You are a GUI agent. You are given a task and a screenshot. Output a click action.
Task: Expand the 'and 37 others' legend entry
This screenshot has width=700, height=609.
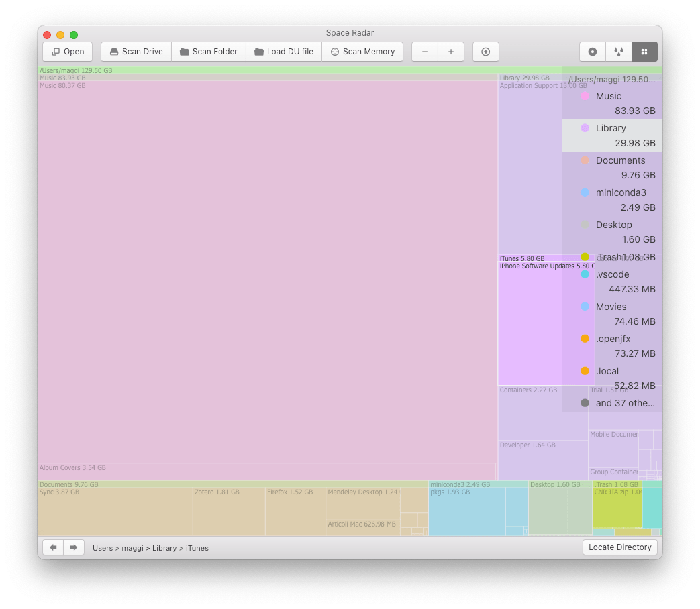(624, 403)
